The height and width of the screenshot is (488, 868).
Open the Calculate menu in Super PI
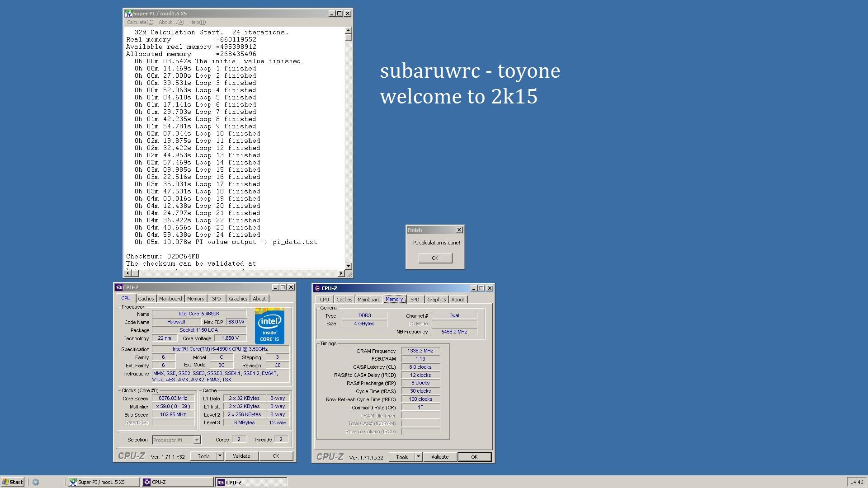point(140,22)
